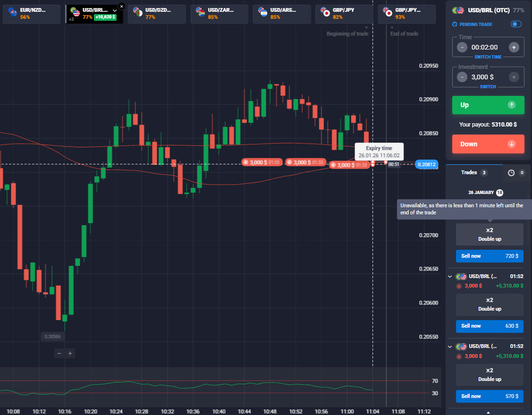Zoom in the chart with the plus icon

click(70, 353)
